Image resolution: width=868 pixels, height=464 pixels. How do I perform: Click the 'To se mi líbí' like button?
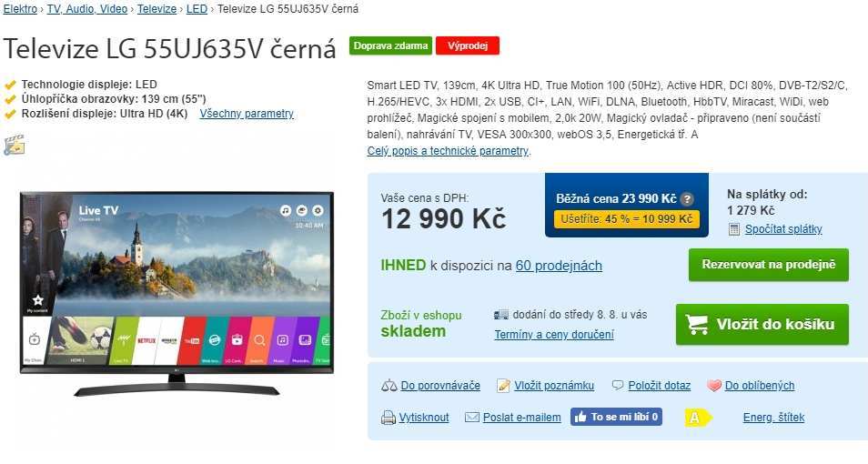coord(616,417)
